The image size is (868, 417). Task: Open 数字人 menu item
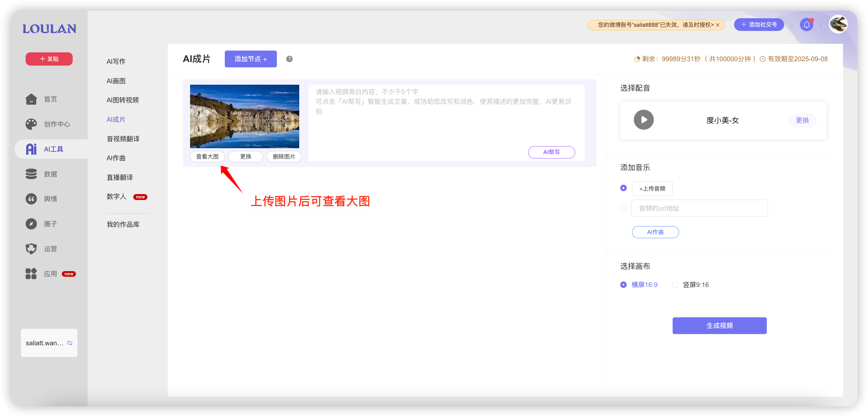(116, 197)
